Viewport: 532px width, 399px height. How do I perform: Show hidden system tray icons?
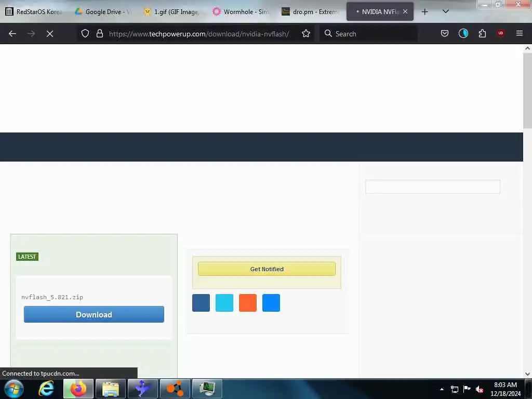(x=442, y=389)
